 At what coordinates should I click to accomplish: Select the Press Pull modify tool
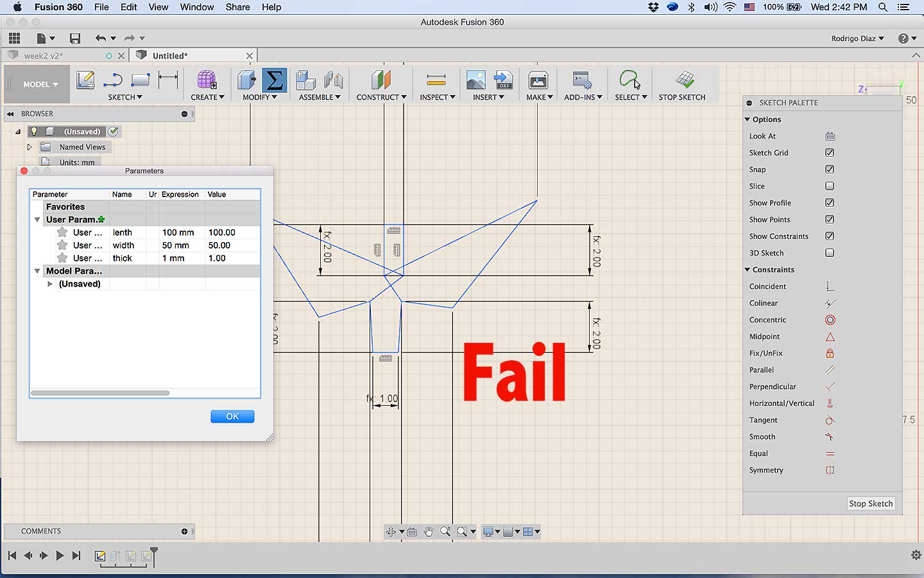coord(246,80)
